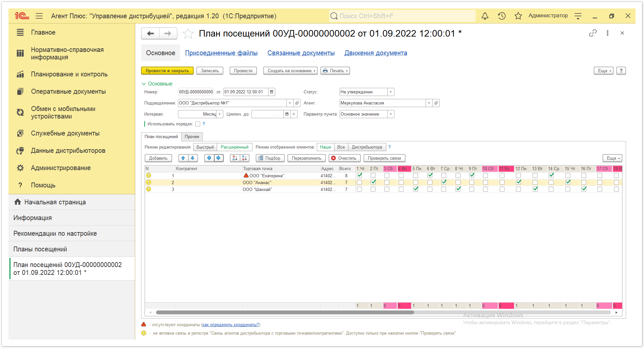
Task: Shift visits left with blue left arrow
Action: tap(209, 158)
